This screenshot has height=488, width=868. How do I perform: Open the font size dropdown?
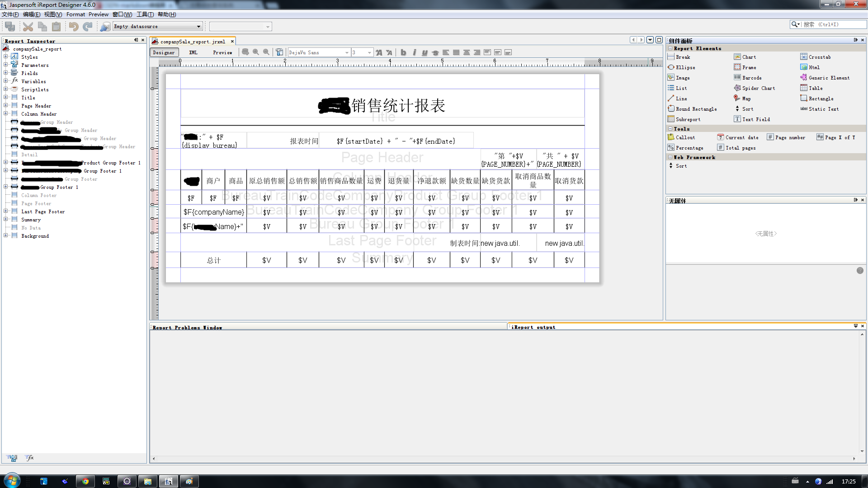(362, 52)
